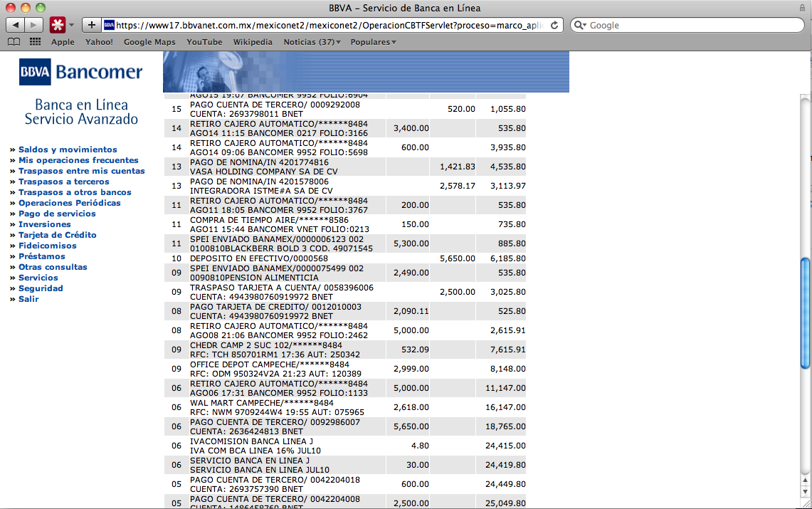The width and height of the screenshot is (812, 509).
Task: Open the Google Maps bookmark
Action: pos(149,42)
